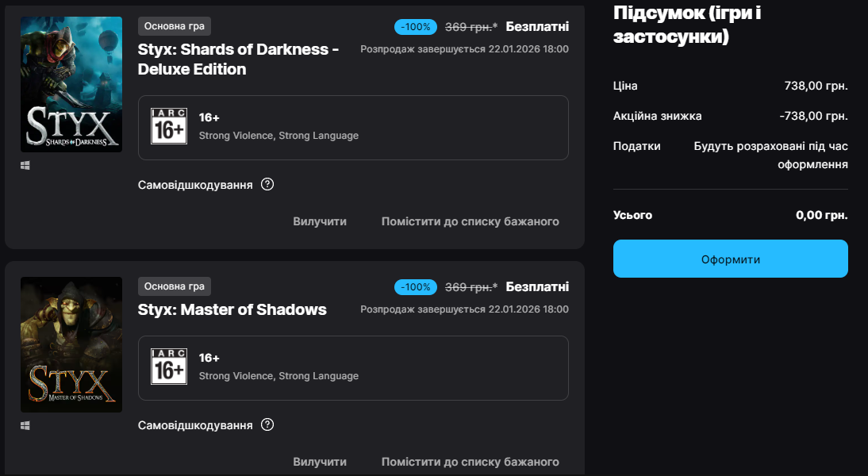This screenshot has width=868, height=476.
Task: Open the Styx: Shards of Darkness - Deluxe Edition title
Action: tap(238, 59)
